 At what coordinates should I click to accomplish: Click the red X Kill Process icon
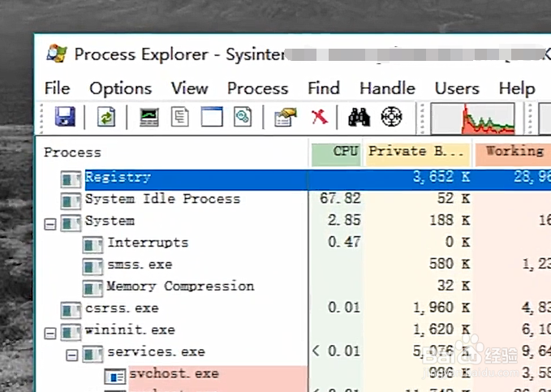tap(320, 117)
